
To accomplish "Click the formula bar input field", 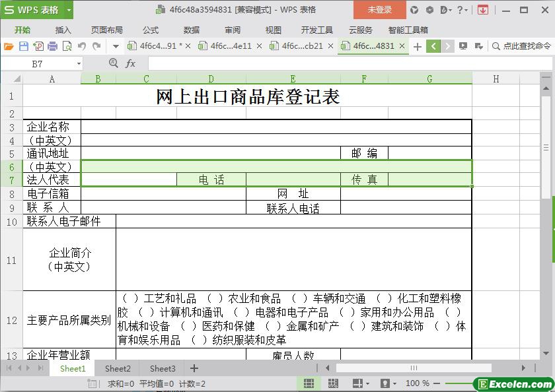I will tap(344, 63).
